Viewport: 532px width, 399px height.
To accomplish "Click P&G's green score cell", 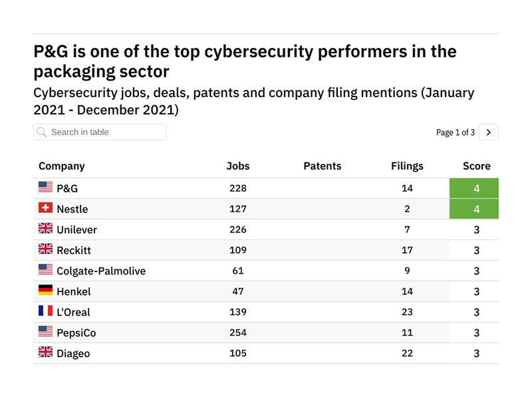I will [476, 188].
